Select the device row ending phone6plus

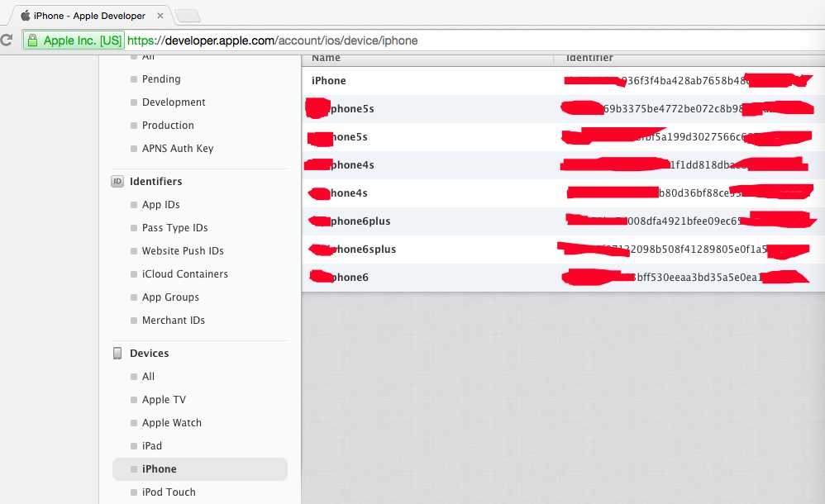click(x=563, y=221)
